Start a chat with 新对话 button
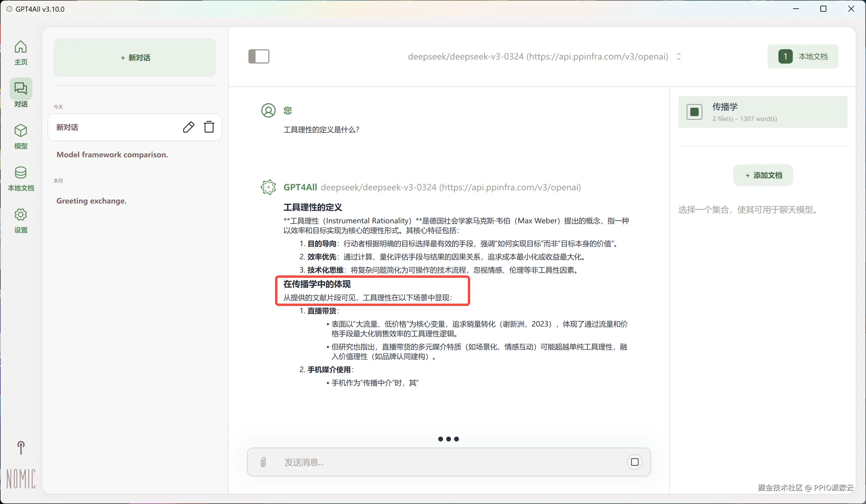866x504 pixels. 135,58
